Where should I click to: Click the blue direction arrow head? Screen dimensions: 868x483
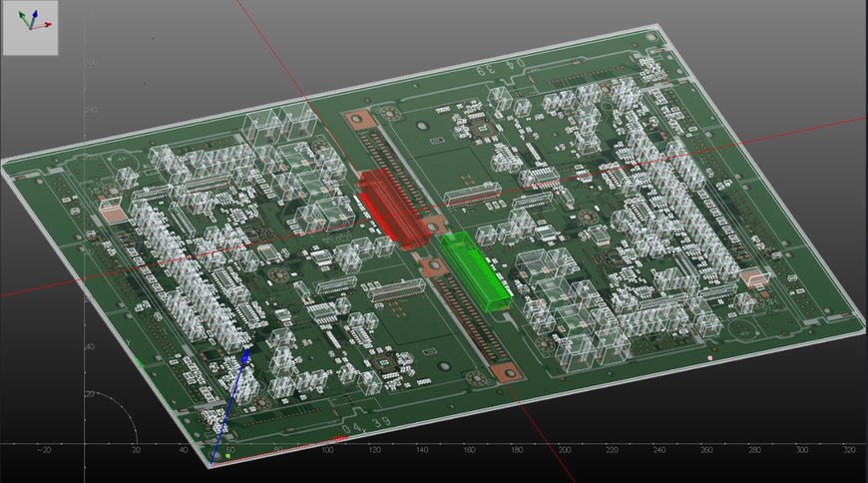[x=245, y=354]
